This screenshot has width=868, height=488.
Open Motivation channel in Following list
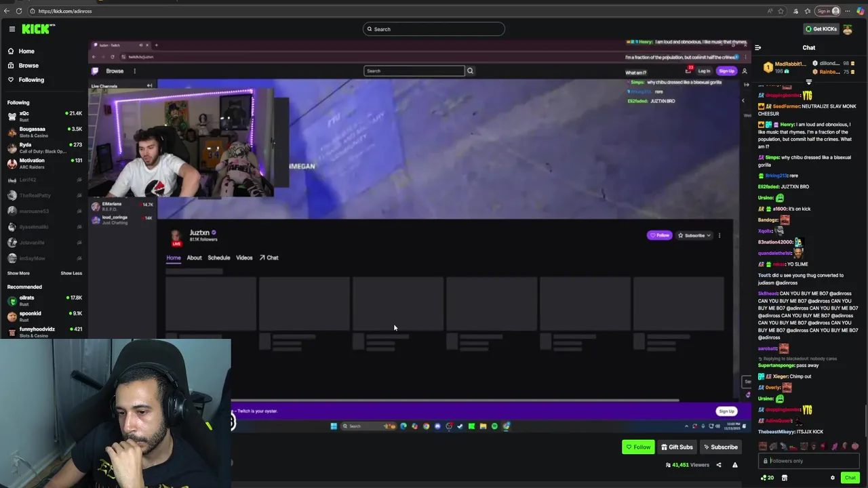click(x=44, y=163)
